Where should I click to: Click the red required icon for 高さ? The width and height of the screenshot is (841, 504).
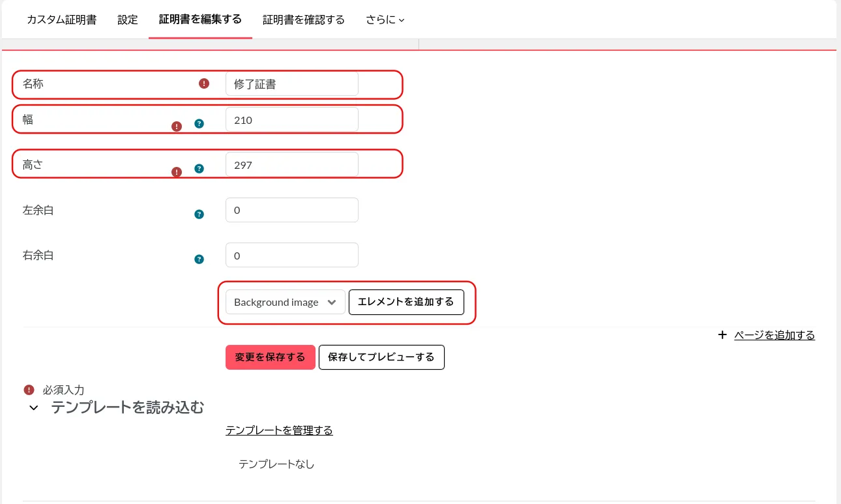tap(176, 172)
